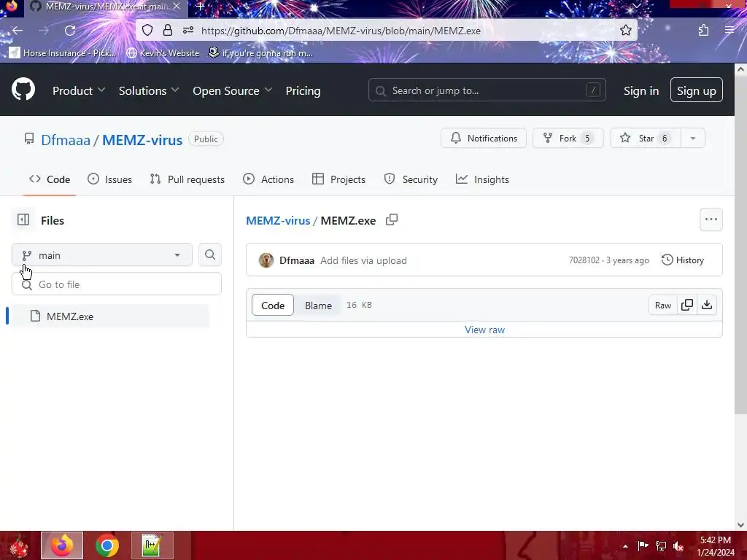Open the Kevin's Website bookmark

[163, 52]
